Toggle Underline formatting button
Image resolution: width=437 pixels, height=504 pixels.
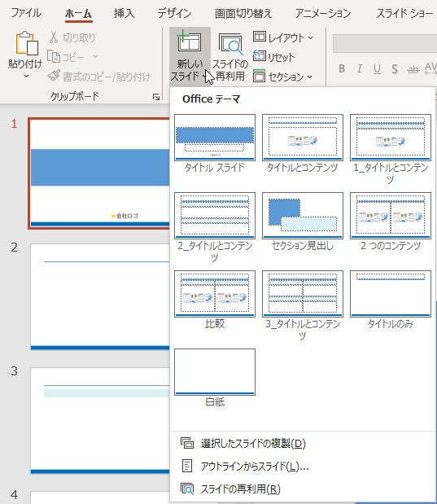pyautogui.click(x=378, y=68)
